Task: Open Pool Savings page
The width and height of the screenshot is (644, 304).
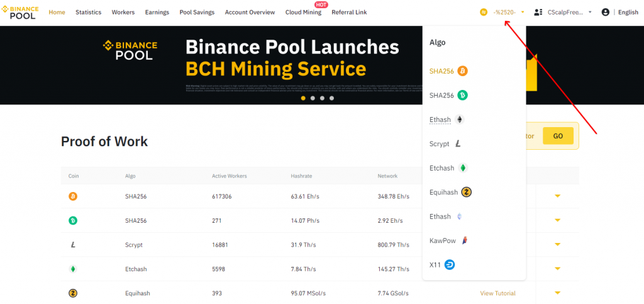Action: (x=197, y=13)
